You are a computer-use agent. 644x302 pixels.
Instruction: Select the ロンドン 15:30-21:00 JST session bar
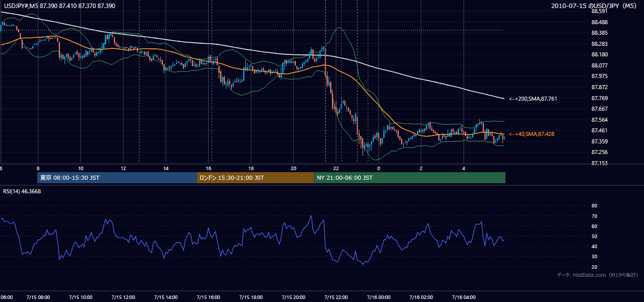255,178
